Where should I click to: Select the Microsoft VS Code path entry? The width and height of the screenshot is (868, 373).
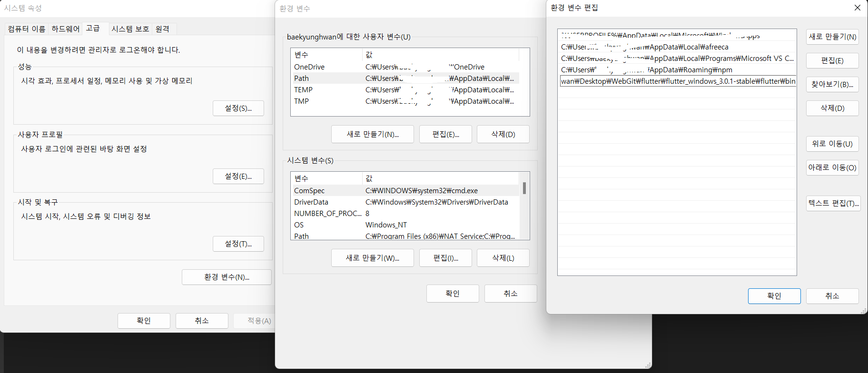point(677,59)
